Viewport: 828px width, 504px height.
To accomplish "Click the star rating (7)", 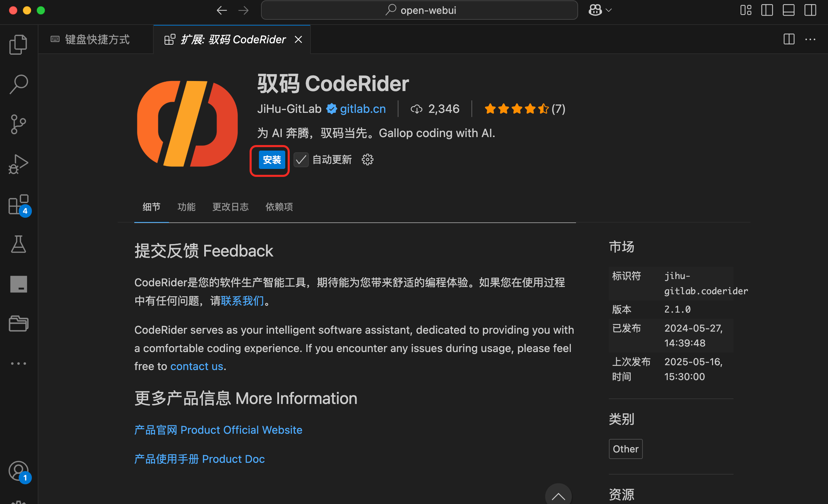I will [x=524, y=109].
